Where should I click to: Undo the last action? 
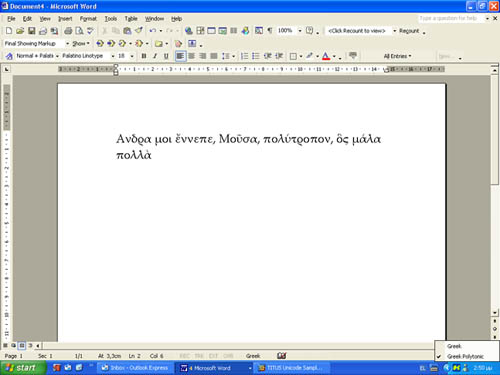153,31
